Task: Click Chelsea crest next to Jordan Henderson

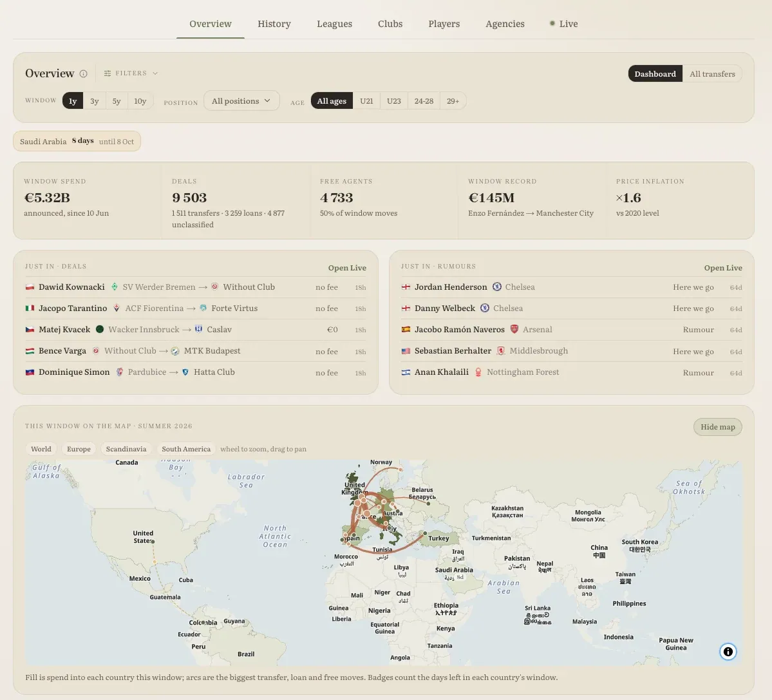Action: coord(497,287)
